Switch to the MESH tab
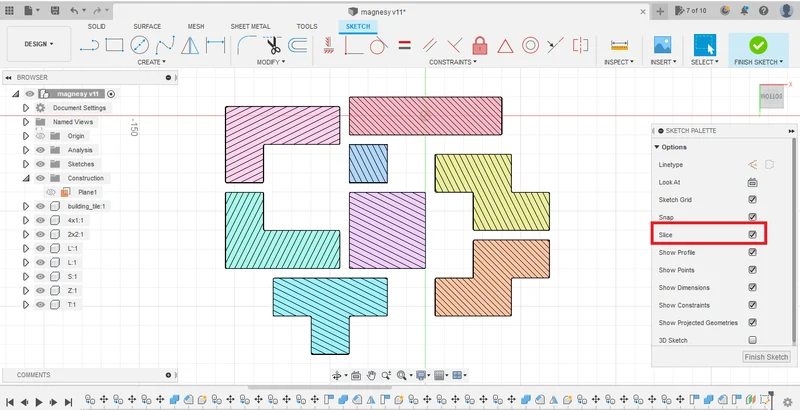Viewport: 800px width, 410px height. [196, 27]
